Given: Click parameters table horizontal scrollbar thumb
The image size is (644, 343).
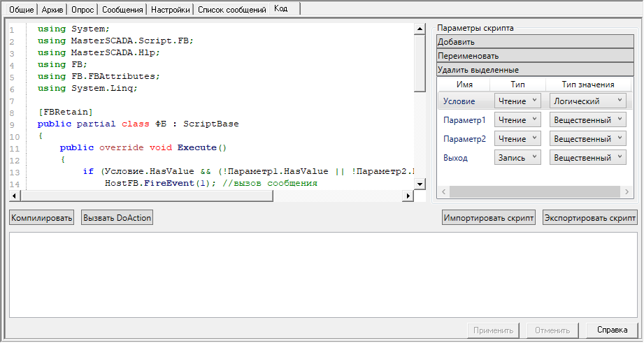Looking at the screenshot, I should [535, 191].
